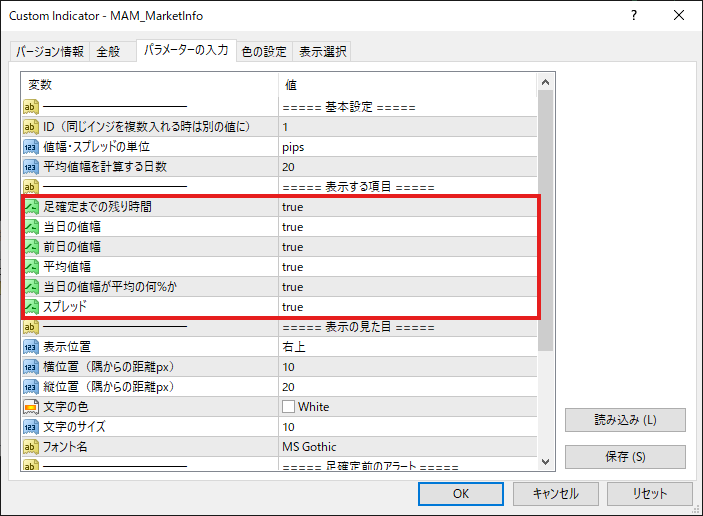
Task: Select the 表示位置 row label
Action: [x=67, y=347]
